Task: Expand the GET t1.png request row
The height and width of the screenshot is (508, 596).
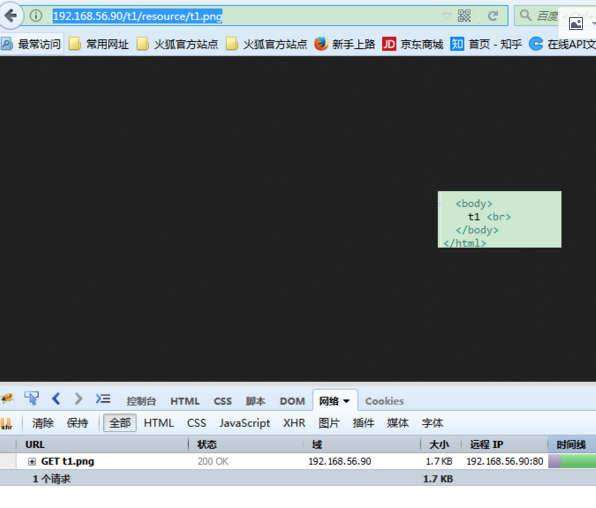Action: [x=32, y=462]
